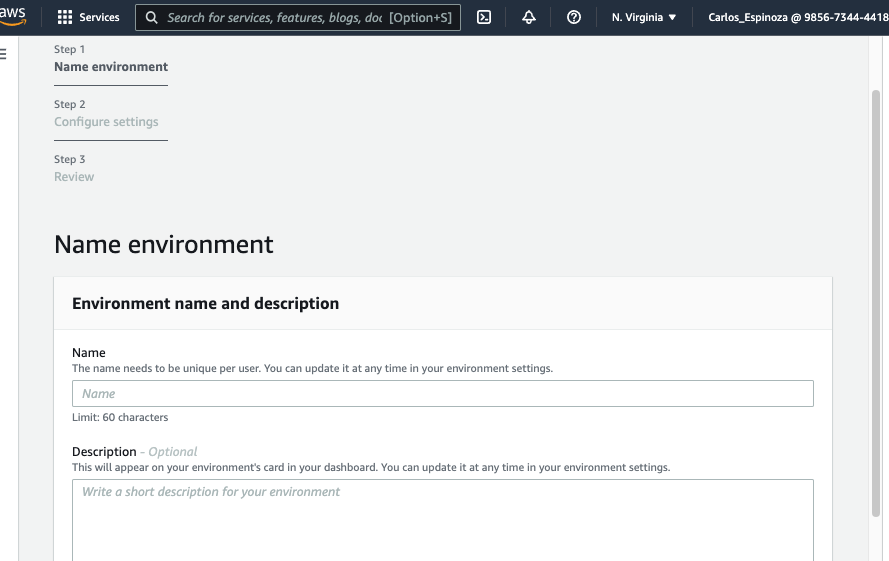This screenshot has height=561, width=889.
Task: Focus the environment Name input field
Action: tap(443, 394)
